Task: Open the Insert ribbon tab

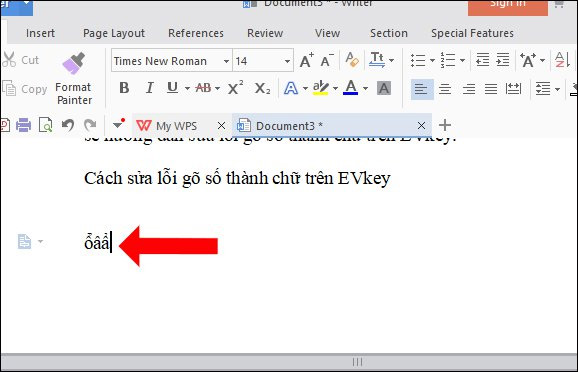Action: [x=40, y=33]
